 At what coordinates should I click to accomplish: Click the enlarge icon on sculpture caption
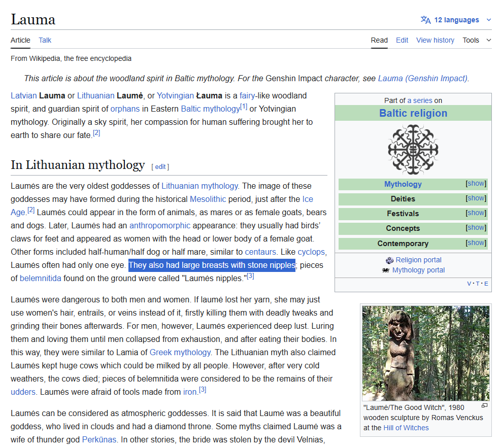484,405
